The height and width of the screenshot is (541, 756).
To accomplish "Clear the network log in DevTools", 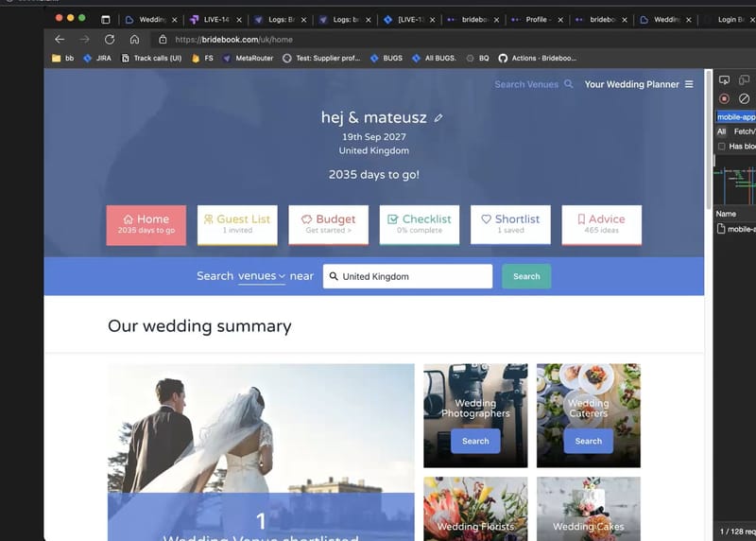I will pos(744,99).
